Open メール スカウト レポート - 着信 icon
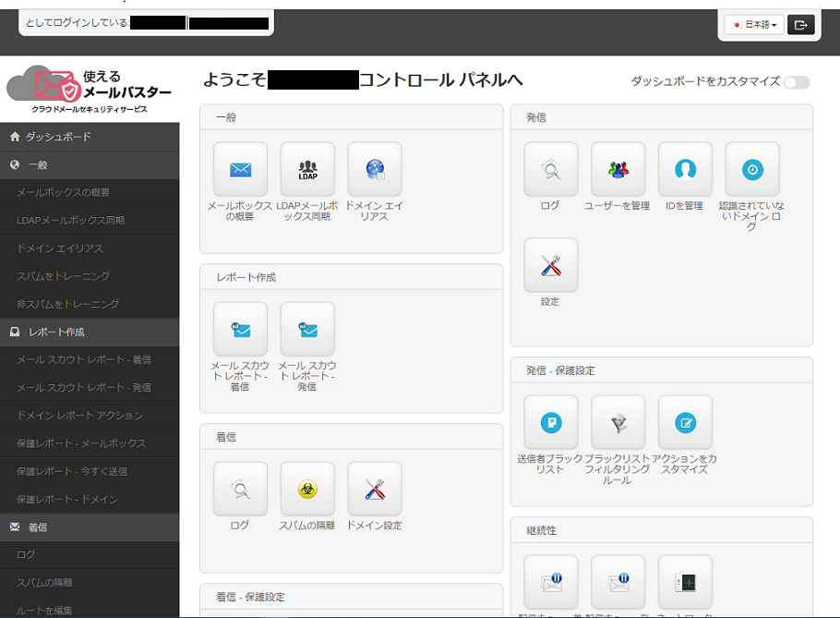 240,329
